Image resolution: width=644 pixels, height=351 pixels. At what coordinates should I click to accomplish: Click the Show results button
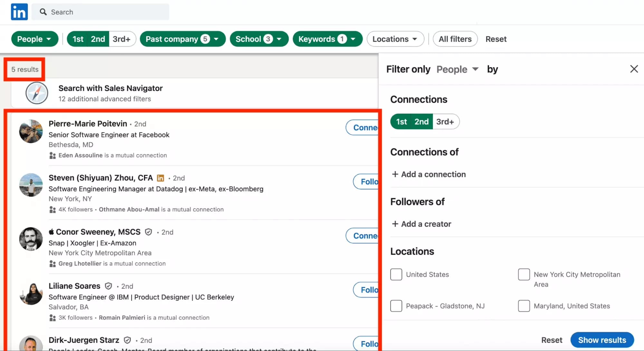(602, 340)
